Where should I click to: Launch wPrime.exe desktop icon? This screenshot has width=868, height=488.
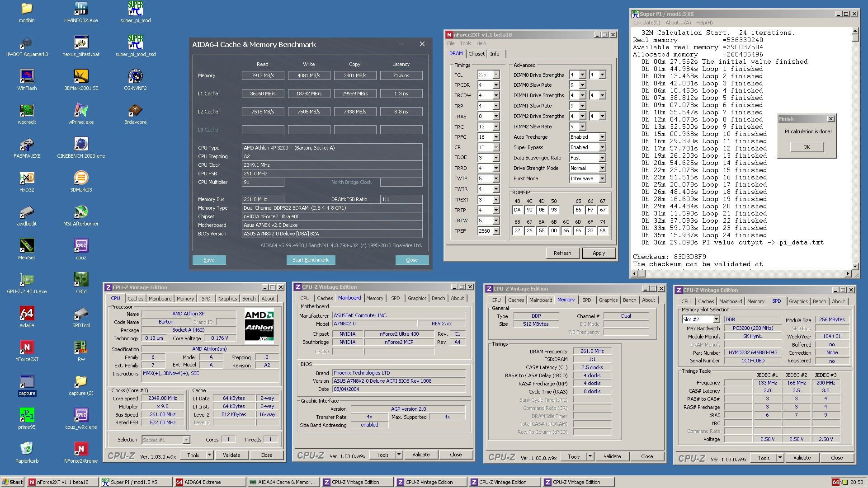click(x=81, y=114)
